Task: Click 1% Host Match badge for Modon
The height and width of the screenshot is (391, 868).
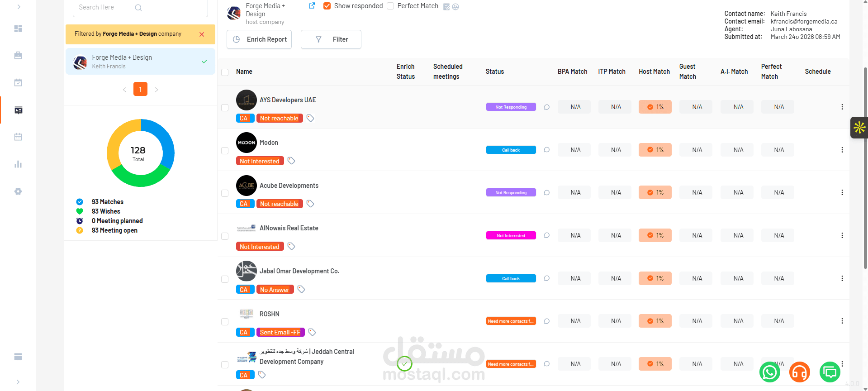Action: tap(655, 150)
